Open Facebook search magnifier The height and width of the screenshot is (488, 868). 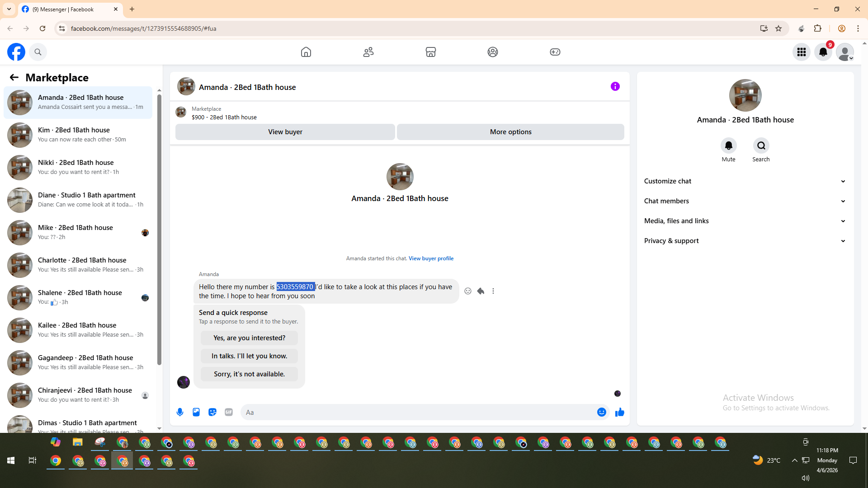pos(38,52)
